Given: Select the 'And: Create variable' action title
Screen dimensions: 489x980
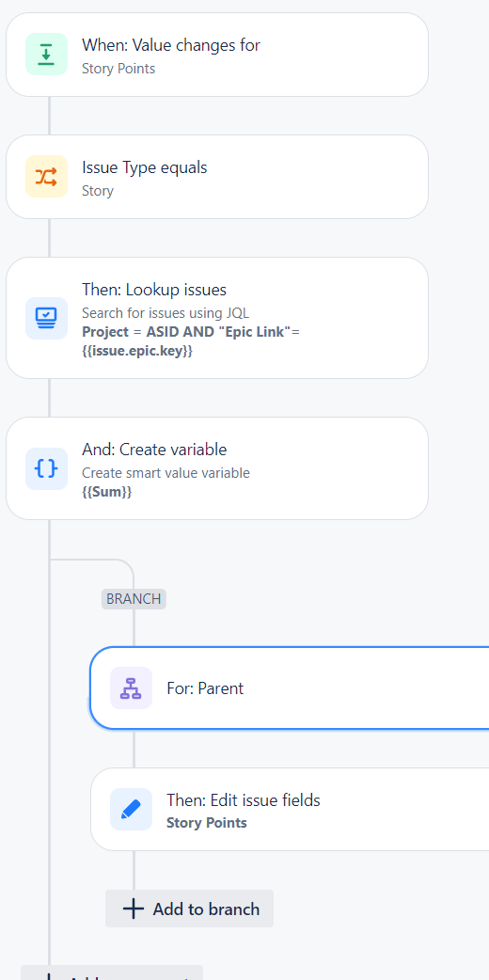Looking at the screenshot, I should tap(154, 450).
